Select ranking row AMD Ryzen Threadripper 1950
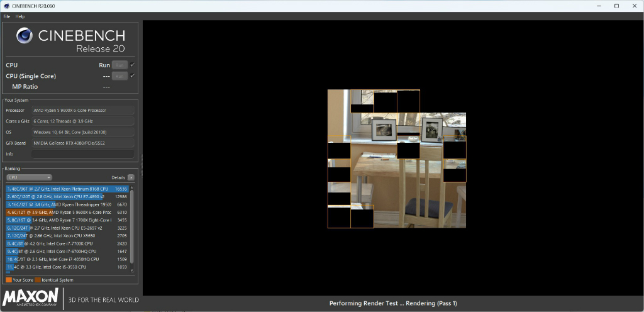644x312 pixels. coord(67,204)
